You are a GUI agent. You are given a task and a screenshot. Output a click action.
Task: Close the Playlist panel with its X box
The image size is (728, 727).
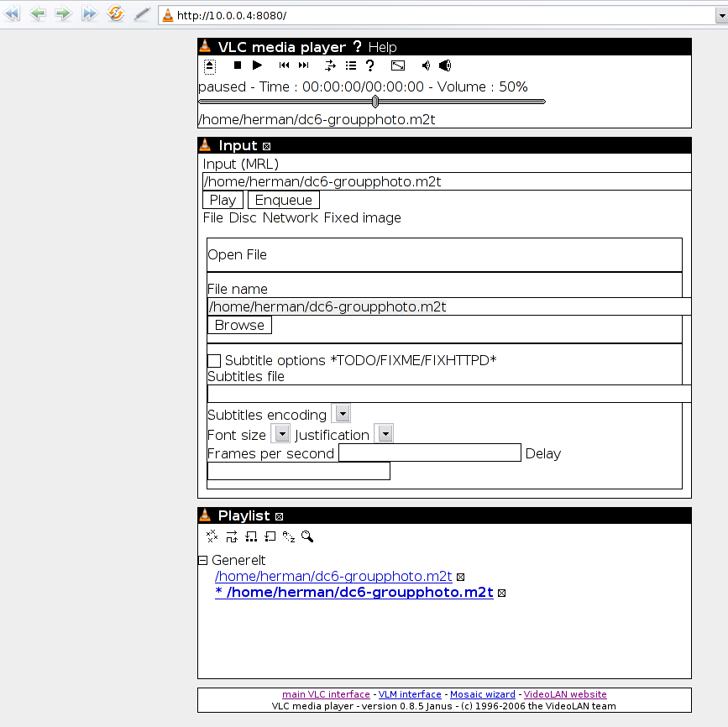(x=279, y=516)
